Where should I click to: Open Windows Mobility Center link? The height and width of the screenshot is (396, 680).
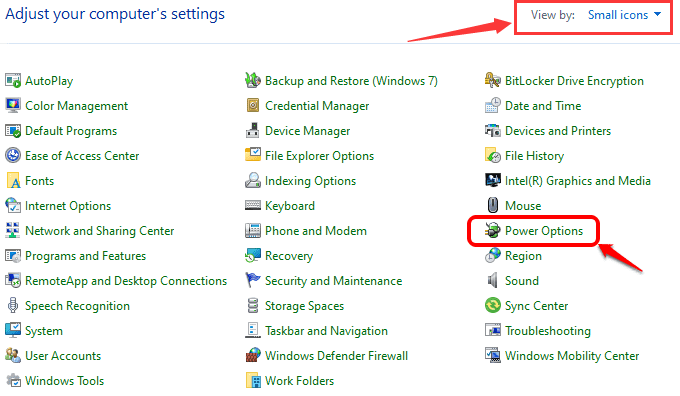coord(572,356)
